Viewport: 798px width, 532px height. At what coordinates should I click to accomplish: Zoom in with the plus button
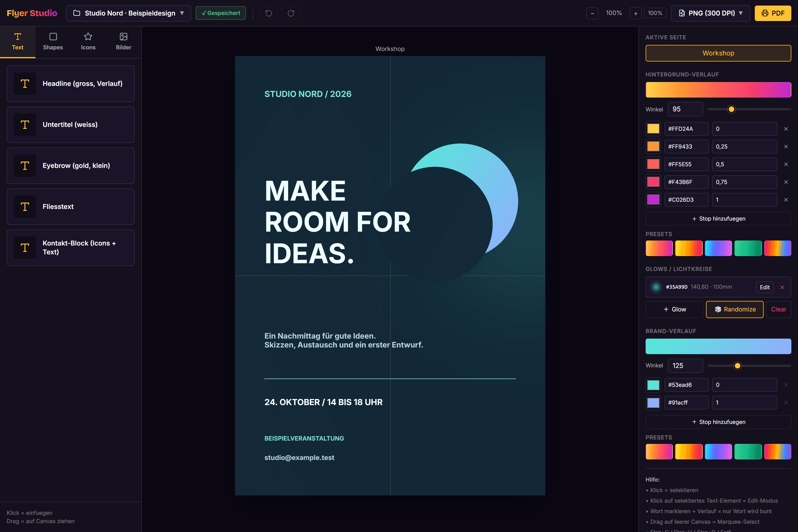click(x=635, y=13)
